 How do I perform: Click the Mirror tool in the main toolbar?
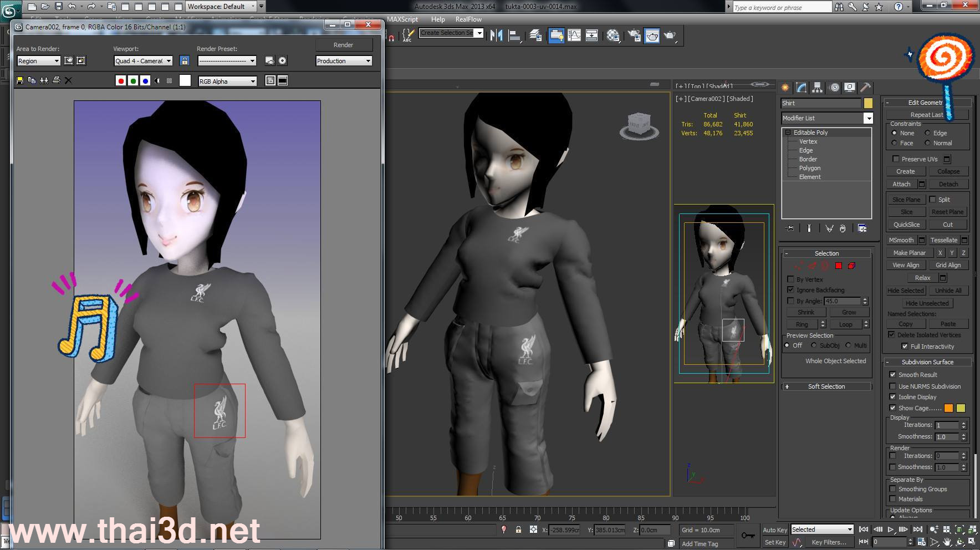coord(496,35)
